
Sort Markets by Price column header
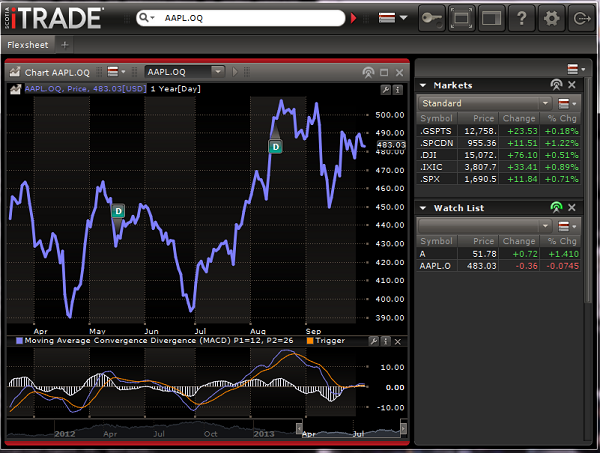coord(478,118)
